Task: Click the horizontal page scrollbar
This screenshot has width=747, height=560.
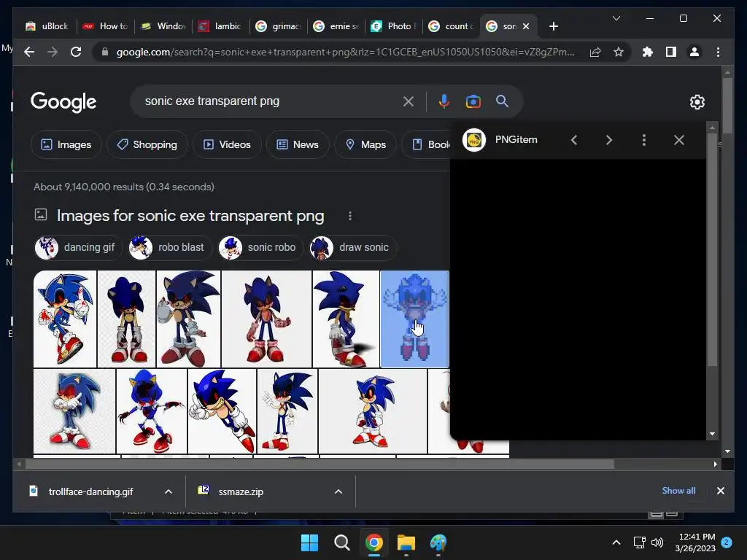Action: [320, 464]
